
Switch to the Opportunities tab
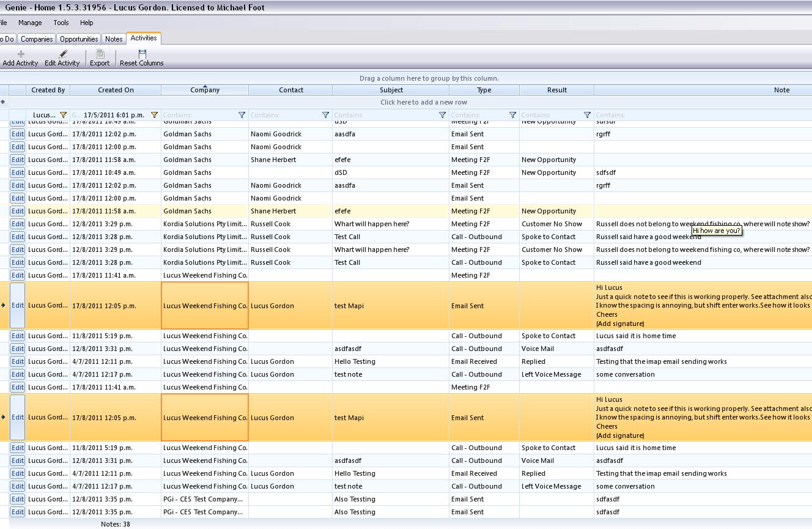pyautogui.click(x=79, y=39)
